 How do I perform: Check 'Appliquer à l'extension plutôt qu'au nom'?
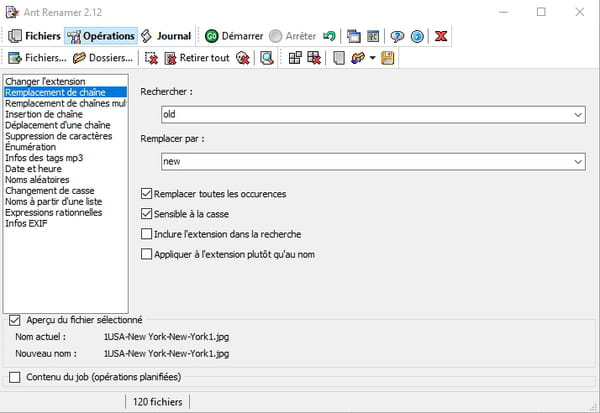(x=147, y=254)
